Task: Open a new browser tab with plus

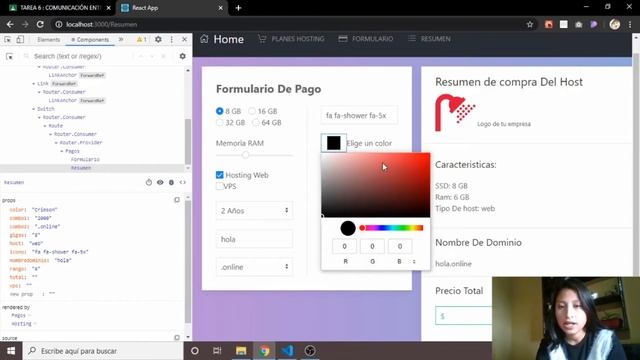Action: point(238,8)
